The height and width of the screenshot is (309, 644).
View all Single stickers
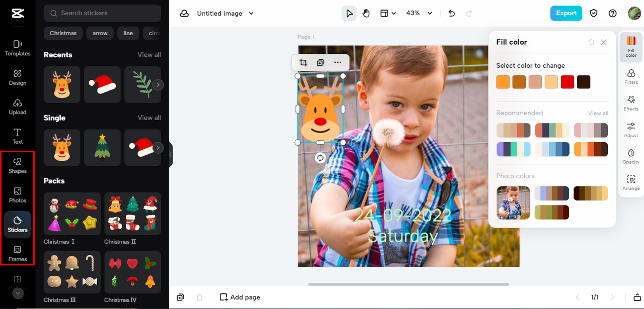[149, 118]
